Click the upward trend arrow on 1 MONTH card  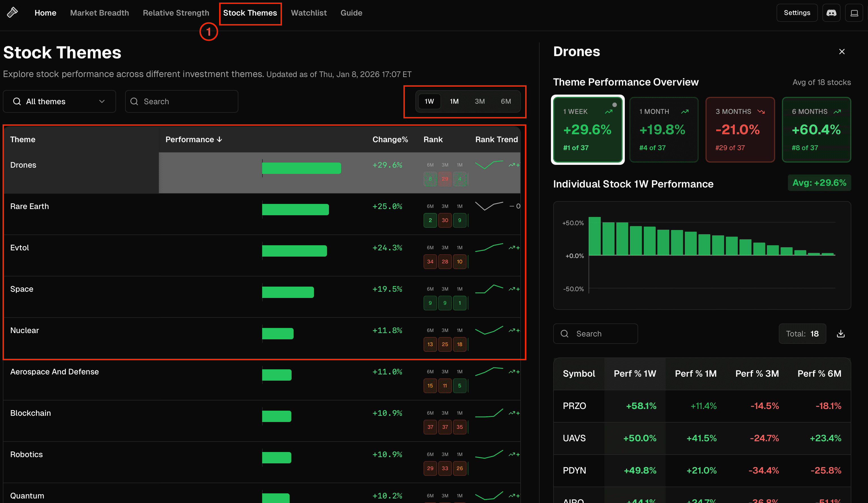coord(685,111)
